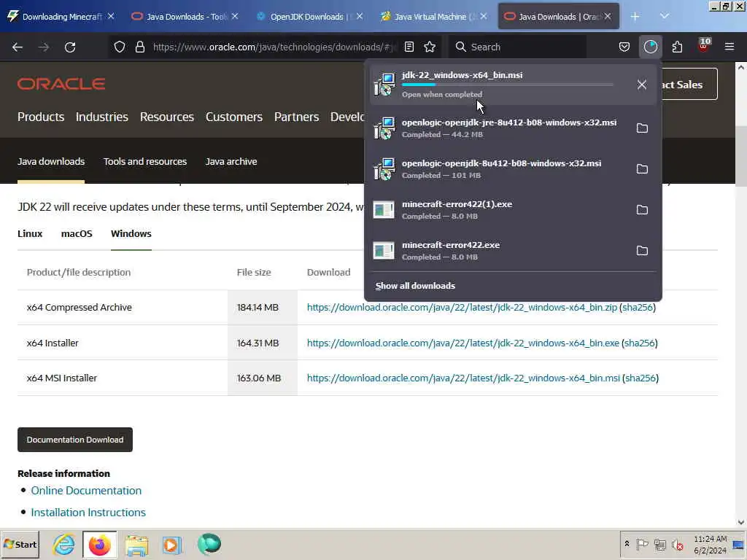Open Partners menu on Oracle site

(296, 117)
